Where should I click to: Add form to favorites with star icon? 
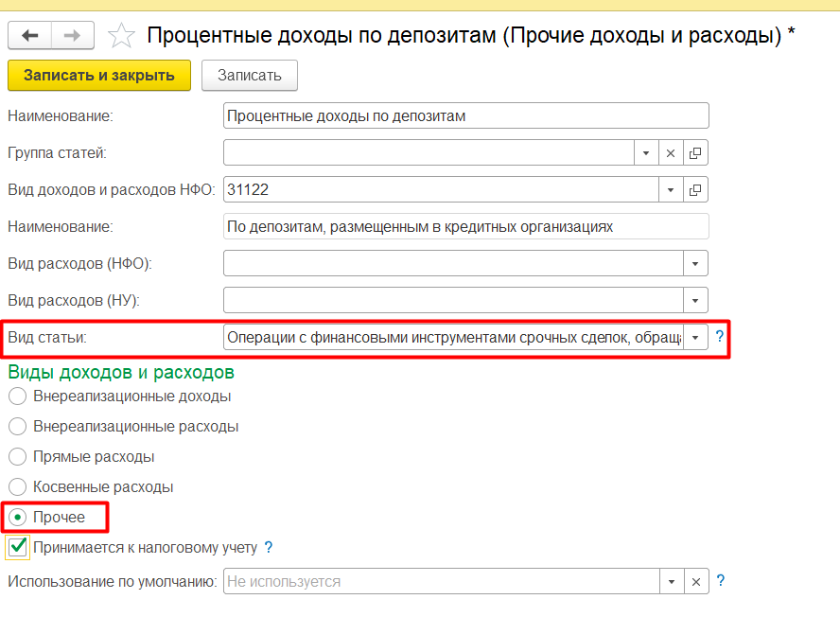(x=121, y=36)
